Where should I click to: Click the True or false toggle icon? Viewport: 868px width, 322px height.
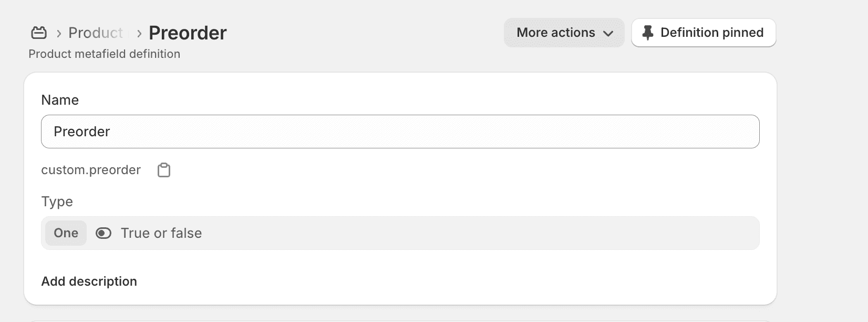104,233
